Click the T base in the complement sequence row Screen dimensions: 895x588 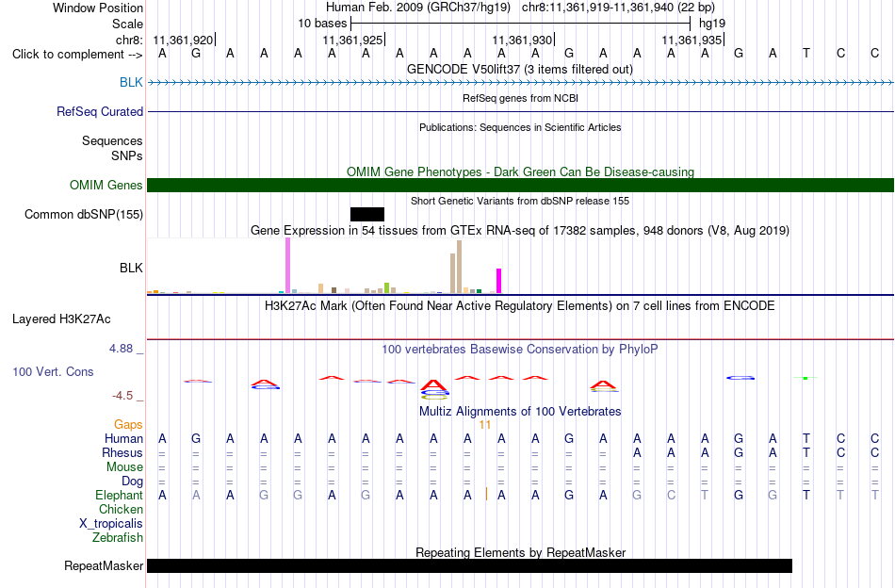805,54
